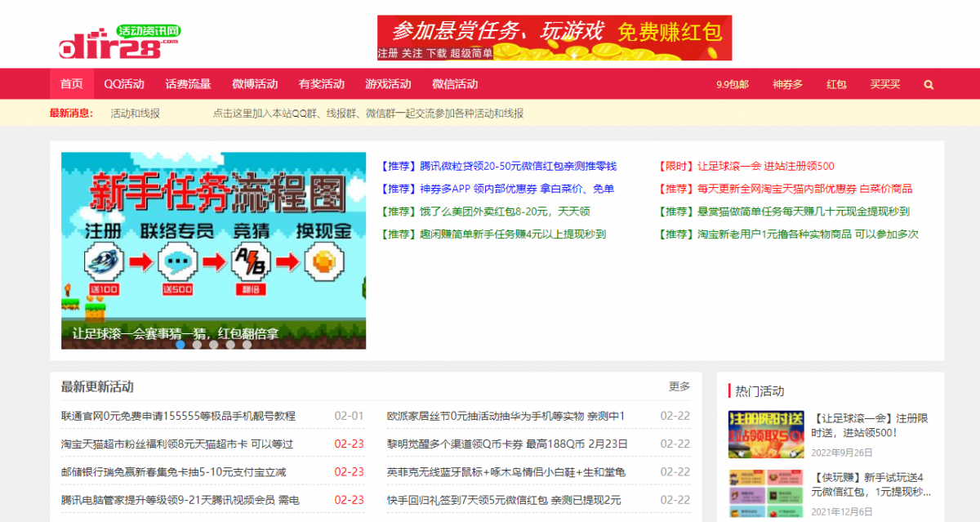The image size is (980, 522).
Task: Open 欧派家居丝节0元抽活动 article
Action: click(x=506, y=416)
